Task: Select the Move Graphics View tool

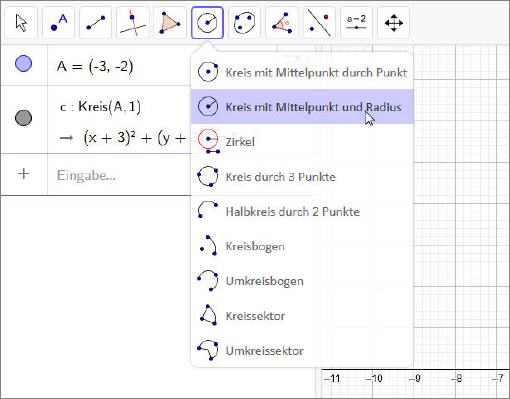Action: tap(394, 23)
